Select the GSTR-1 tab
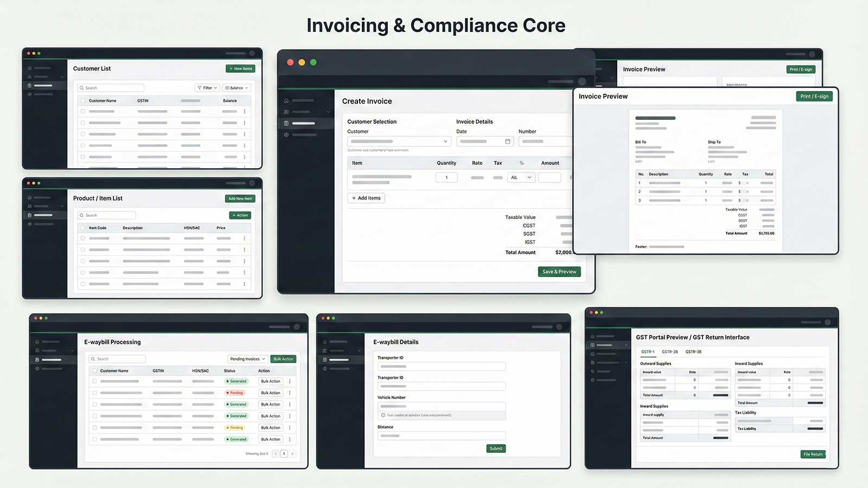 (648, 351)
